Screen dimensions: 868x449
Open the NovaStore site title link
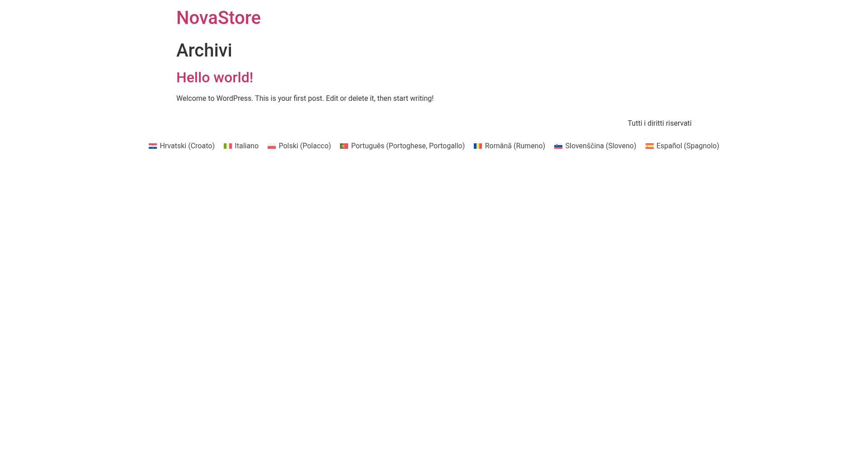coord(218,18)
